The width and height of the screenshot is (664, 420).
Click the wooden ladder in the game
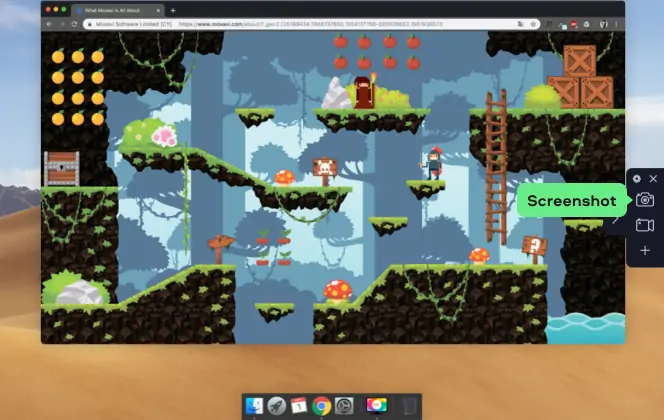coord(496,166)
